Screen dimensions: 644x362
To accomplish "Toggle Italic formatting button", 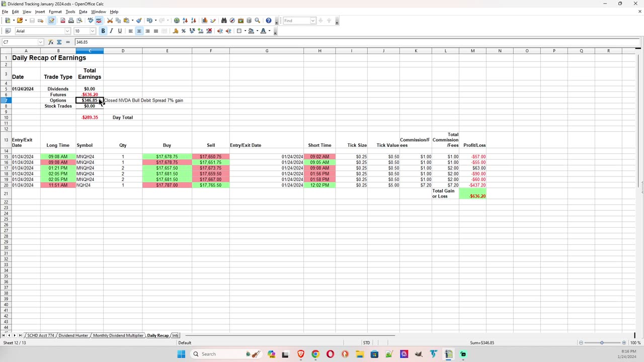I will (x=111, y=31).
